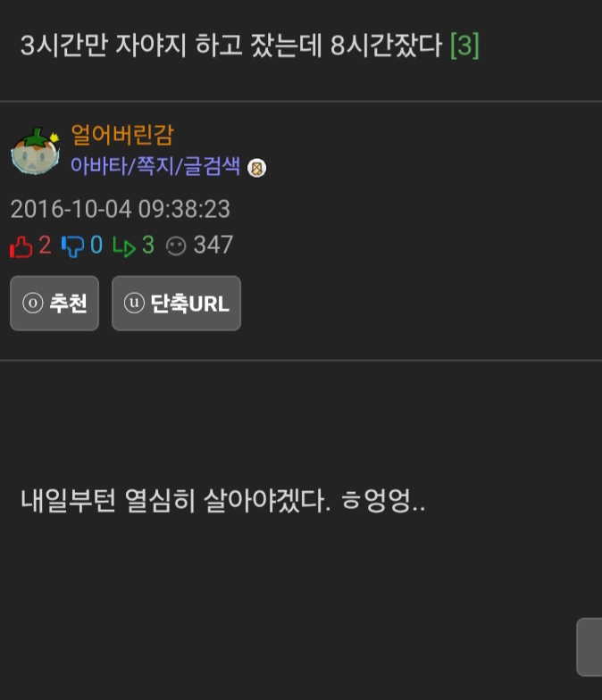Open the 아바타/쪽지/글검색 link

[155, 166]
